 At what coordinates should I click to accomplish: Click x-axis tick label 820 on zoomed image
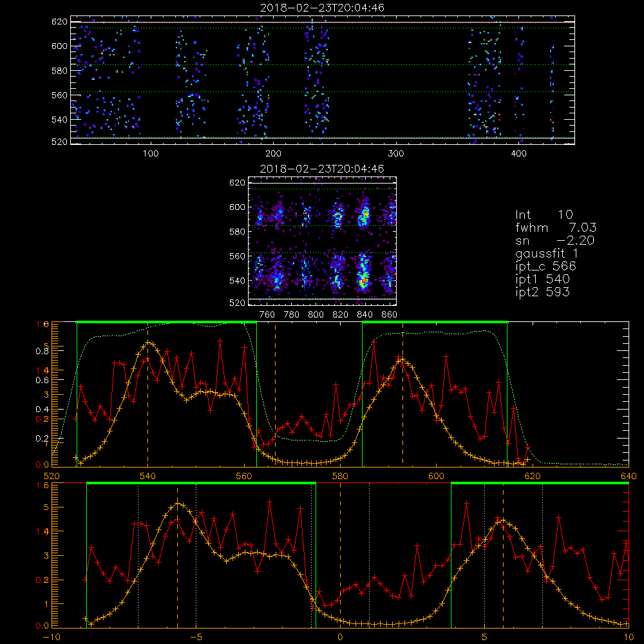(x=341, y=315)
